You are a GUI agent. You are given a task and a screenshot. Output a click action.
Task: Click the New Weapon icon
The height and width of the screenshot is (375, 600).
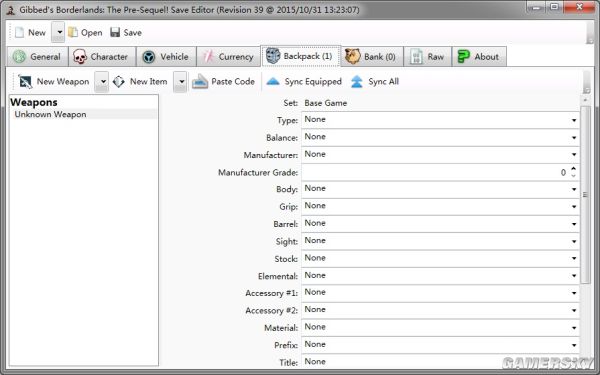coord(25,82)
